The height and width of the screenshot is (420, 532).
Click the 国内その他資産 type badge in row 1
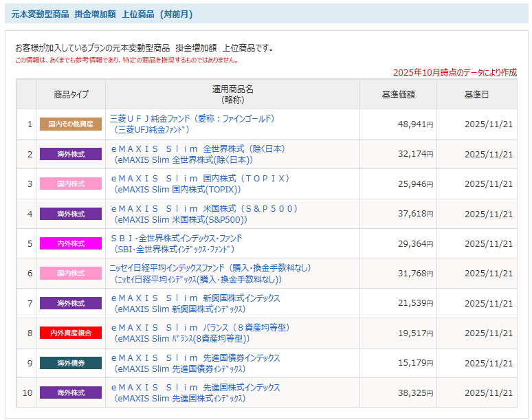pos(71,124)
